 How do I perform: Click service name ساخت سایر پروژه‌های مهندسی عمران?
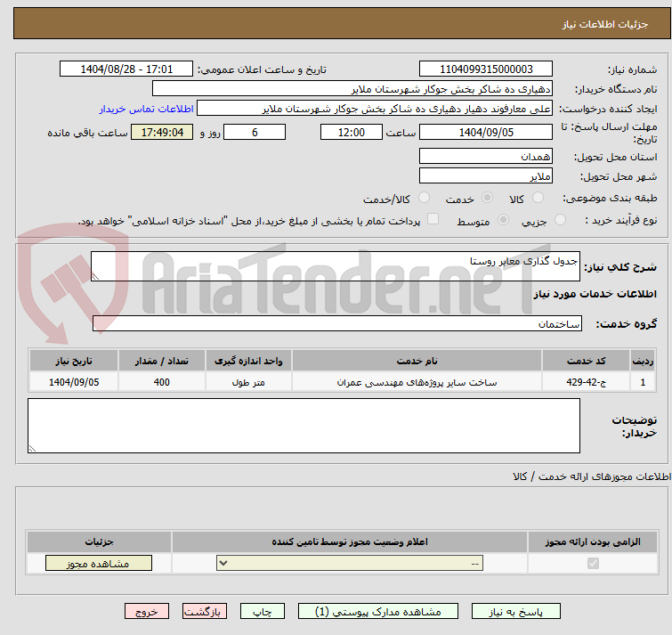[417, 381]
